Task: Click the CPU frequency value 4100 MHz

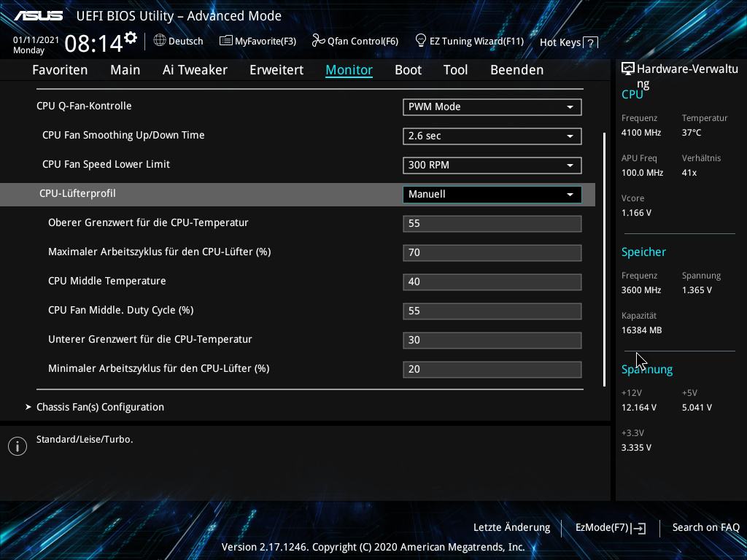Action: 641,133
